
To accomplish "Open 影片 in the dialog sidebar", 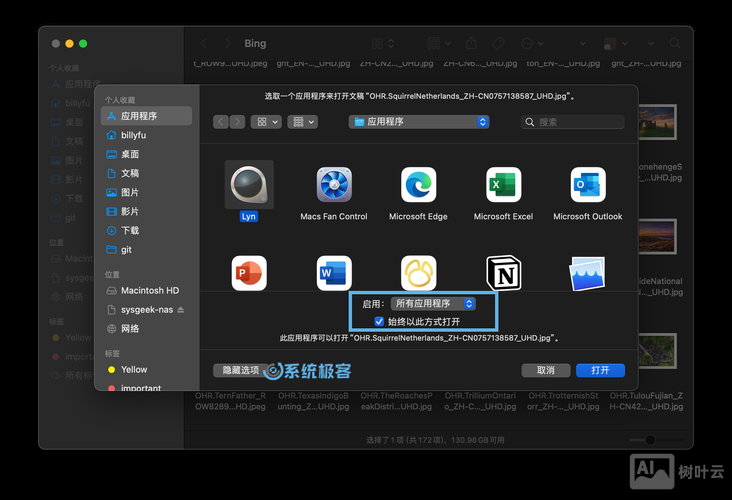I will tap(147, 211).
